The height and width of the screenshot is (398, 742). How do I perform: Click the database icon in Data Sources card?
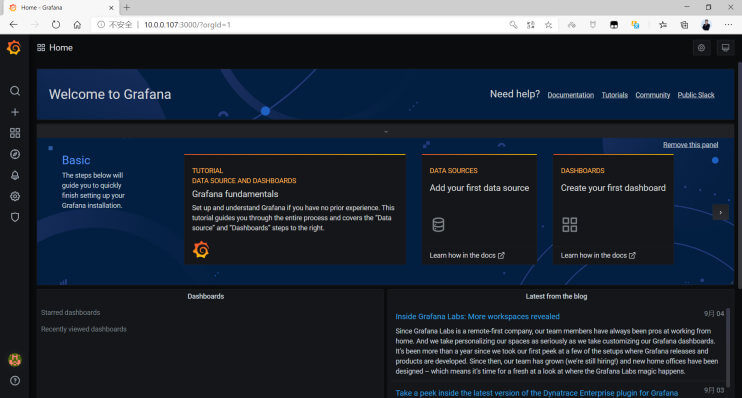438,224
